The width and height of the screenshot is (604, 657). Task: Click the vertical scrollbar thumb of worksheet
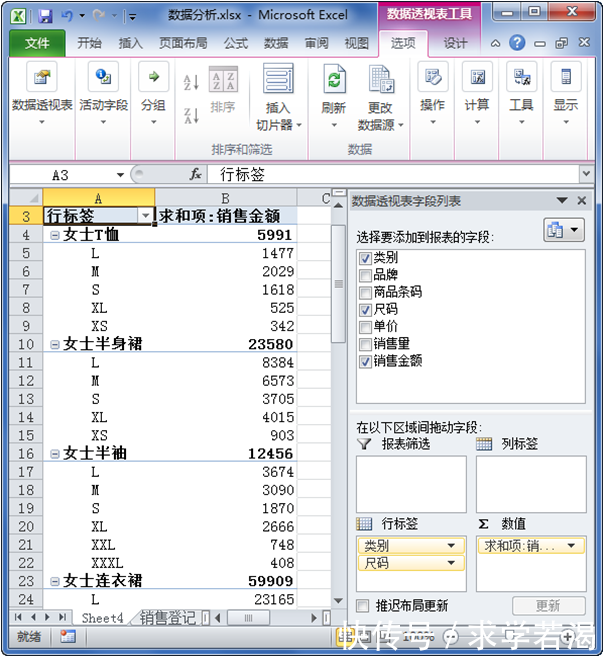pyautogui.click(x=338, y=284)
